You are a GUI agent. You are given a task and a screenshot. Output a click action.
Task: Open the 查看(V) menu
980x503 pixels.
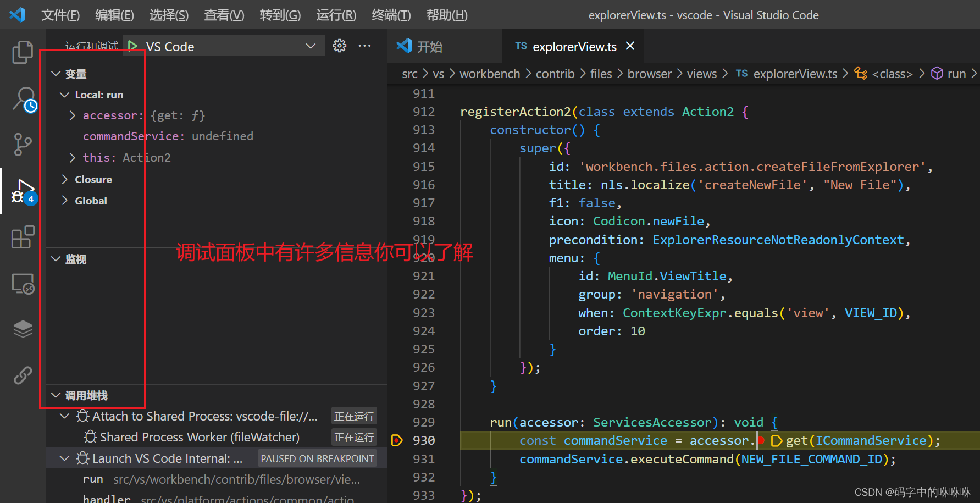coord(224,15)
